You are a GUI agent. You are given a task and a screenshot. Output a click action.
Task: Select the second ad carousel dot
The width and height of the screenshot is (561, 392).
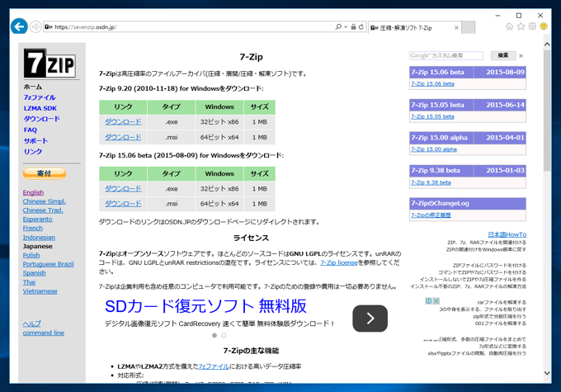(224, 335)
